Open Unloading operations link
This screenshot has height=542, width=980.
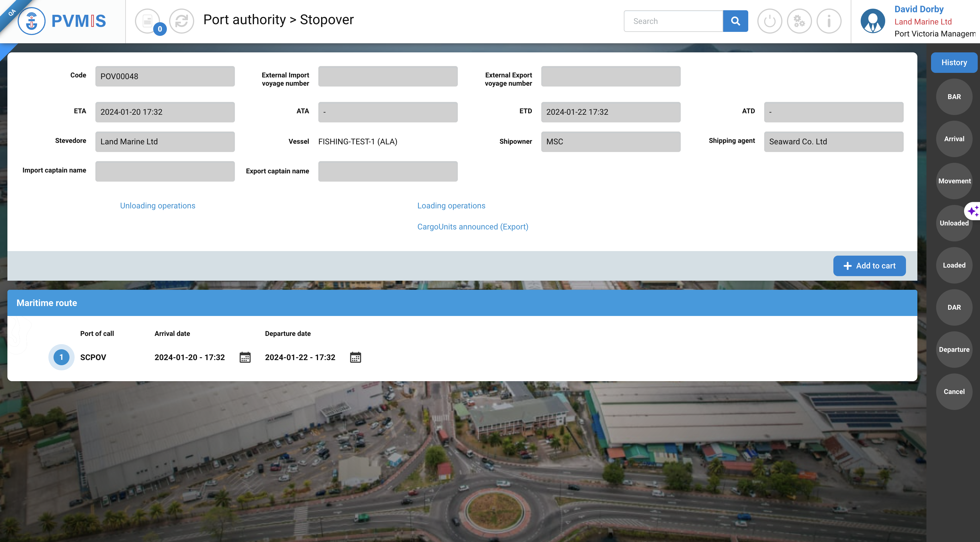(x=157, y=206)
